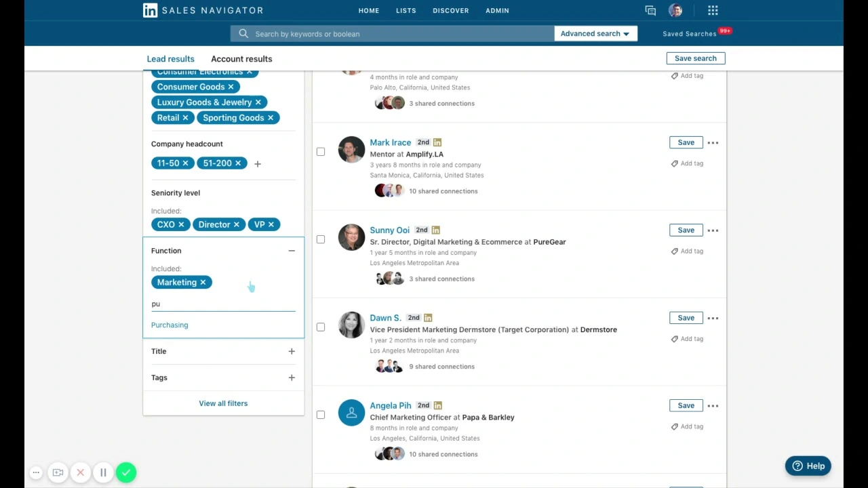This screenshot has width=868, height=488.
Task: Pause the screen recording
Action: point(103,472)
